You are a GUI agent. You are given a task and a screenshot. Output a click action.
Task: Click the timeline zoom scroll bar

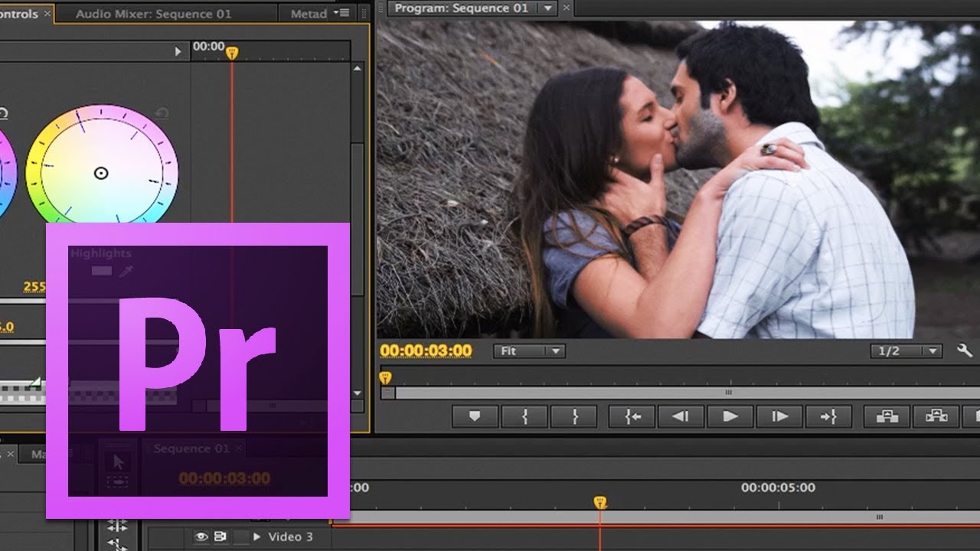(x=657, y=517)
